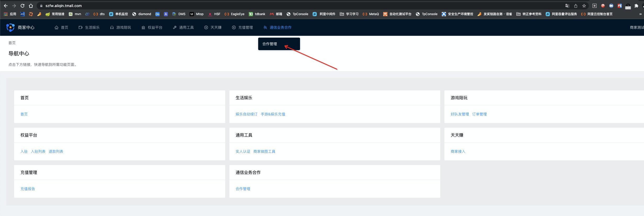Screen dimensions: 644x216
Task: Open the FE extension icon
Action: (x=620, y=6)
